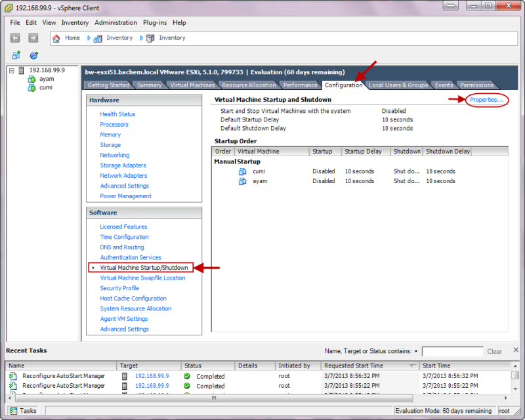Open Health Status under Hardware

[x=117, y=114]
